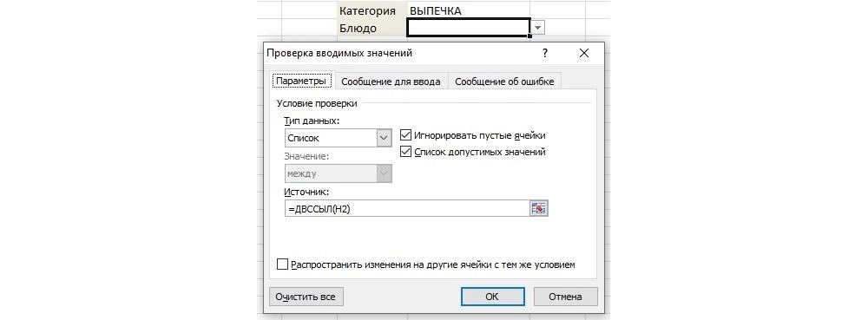Click the Очистить все button
Image resolution: width=868 pixels, height=320 pixels.
306,297
